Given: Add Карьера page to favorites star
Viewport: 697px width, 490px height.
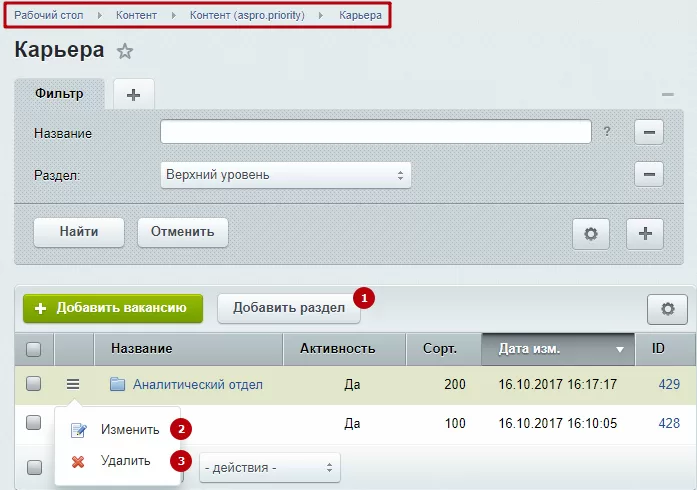Looking at the screenshot, I should coord(125,51).
